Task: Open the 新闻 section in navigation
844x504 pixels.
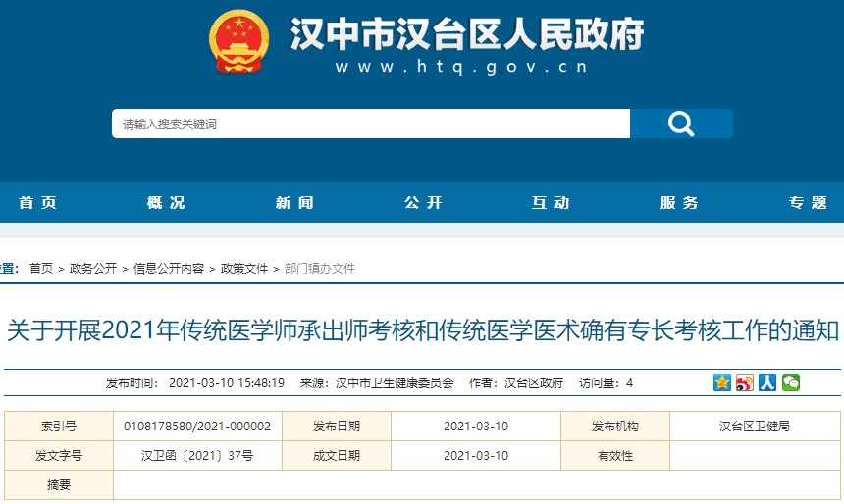Action: (x=294, y=203)
